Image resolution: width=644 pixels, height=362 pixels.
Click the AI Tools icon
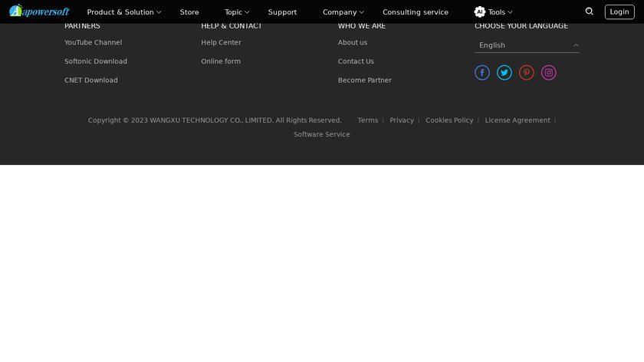(480, 12)
